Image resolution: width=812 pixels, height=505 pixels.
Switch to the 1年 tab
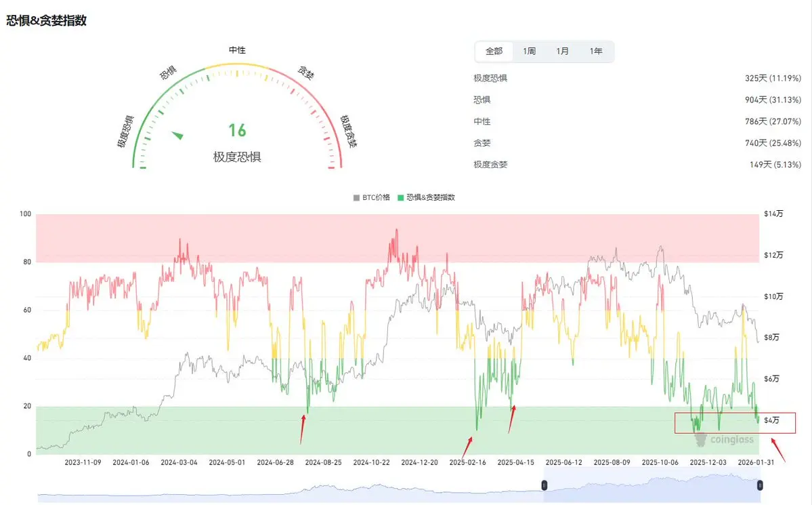[596, 52]
